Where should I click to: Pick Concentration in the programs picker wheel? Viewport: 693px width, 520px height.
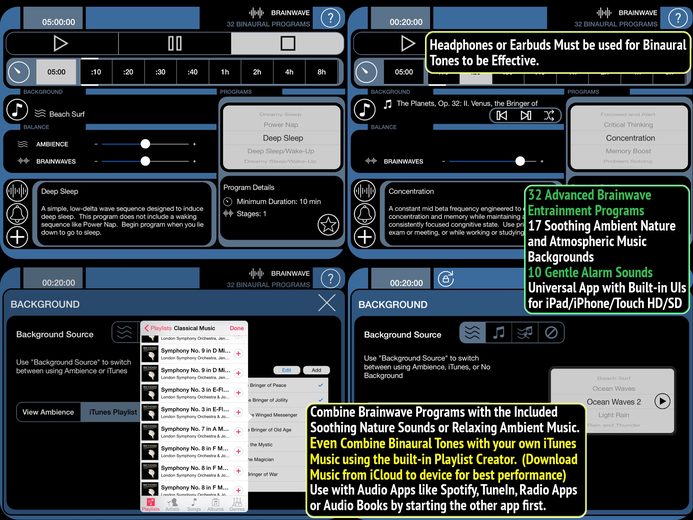[x=630, y=138]
